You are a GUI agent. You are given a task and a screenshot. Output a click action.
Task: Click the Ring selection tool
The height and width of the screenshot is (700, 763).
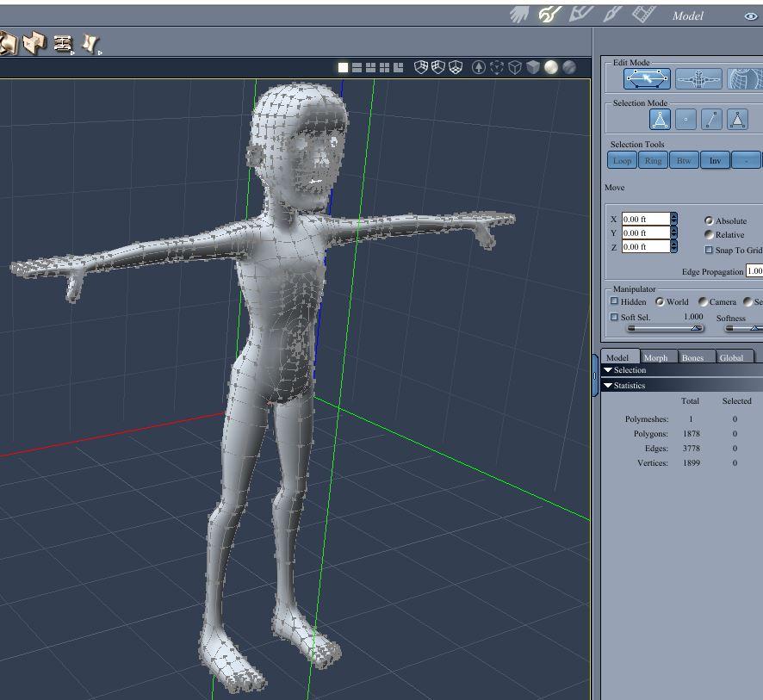click(653, 160)
